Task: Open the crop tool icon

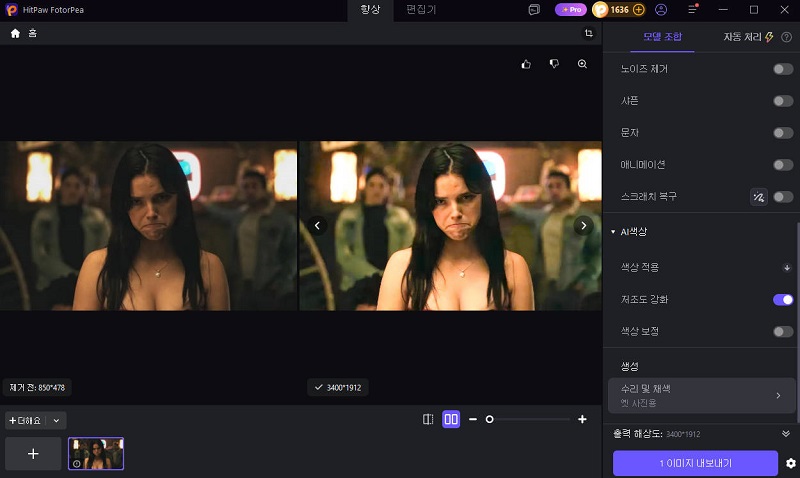Action: (x=589, y=34)
